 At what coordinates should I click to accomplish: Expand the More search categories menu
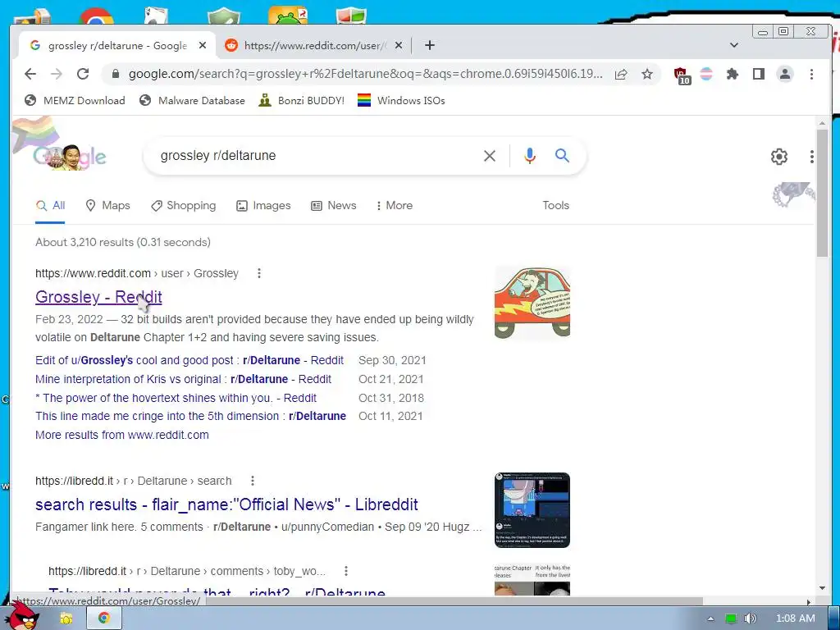pos(395,206)
